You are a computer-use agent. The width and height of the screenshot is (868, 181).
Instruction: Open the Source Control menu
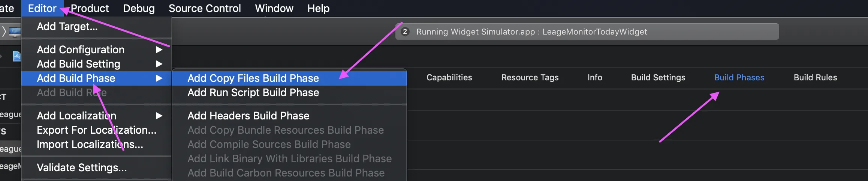tap(205, 8)
